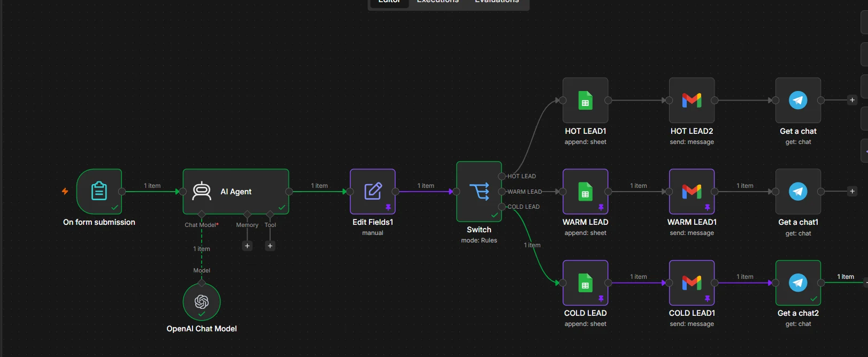
Task: Click the AI Agent output connector dot
Action: (x=289, y=192)
